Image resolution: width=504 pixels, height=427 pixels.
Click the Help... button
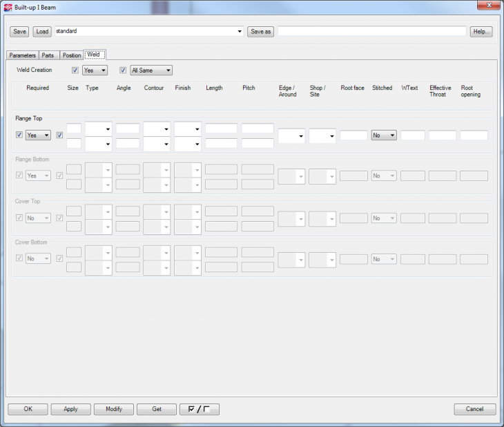pos(481,32)
